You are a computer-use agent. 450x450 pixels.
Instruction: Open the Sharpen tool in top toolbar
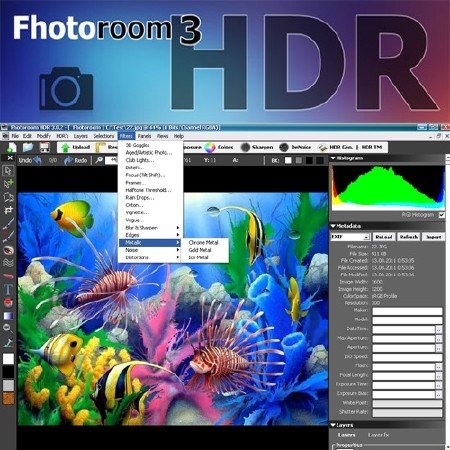pyautogui.click(x=257, y=147)
